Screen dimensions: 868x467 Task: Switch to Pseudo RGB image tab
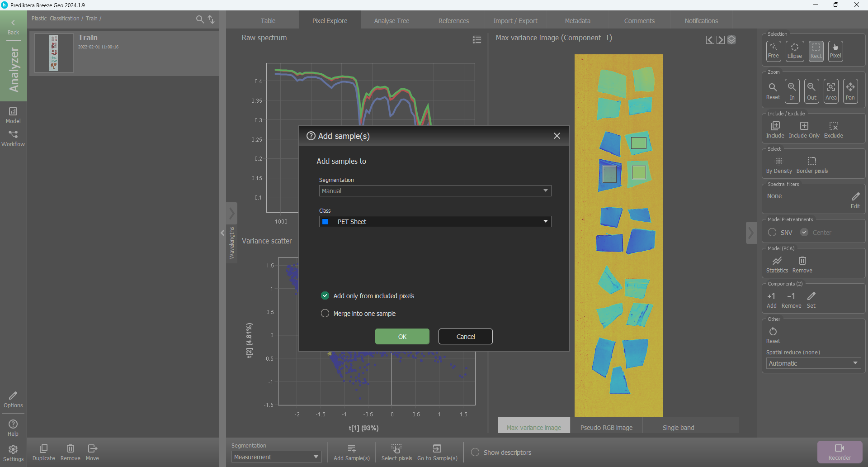point(606,427)
